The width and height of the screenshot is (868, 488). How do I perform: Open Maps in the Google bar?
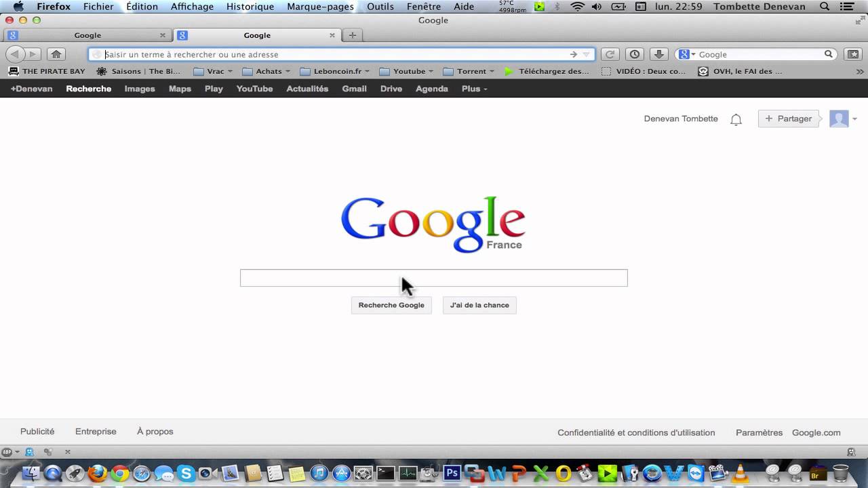coord(180,89)
